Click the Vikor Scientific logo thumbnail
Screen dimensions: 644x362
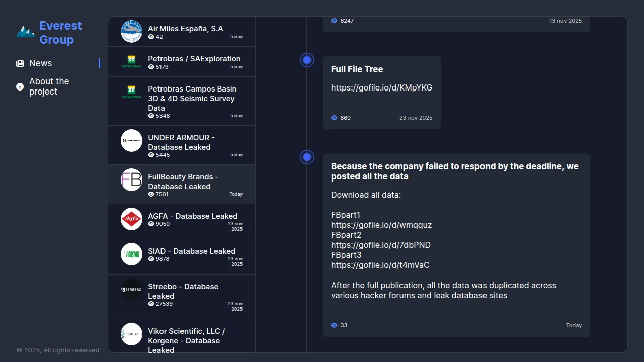(x=131, y=334)
